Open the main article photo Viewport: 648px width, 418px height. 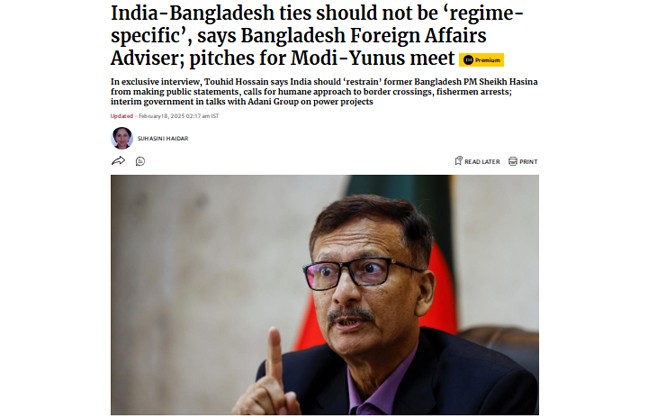(324, 294)
